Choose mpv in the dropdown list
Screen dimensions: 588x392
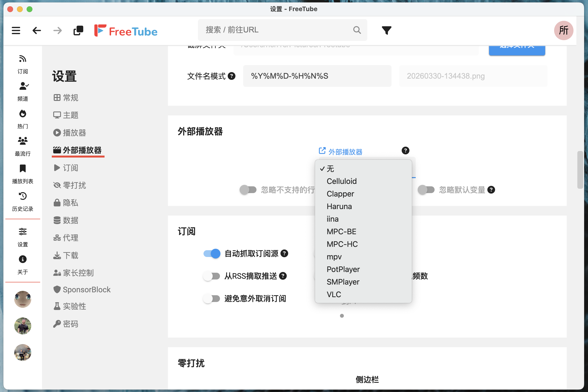coord(334,257)
